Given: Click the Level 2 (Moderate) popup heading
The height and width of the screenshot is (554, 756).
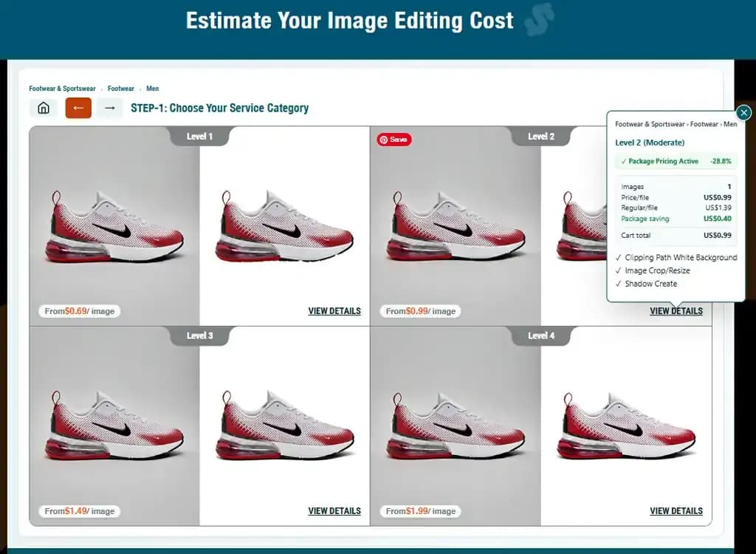Looking at the screenshot, I should click(x=650, y=143).
